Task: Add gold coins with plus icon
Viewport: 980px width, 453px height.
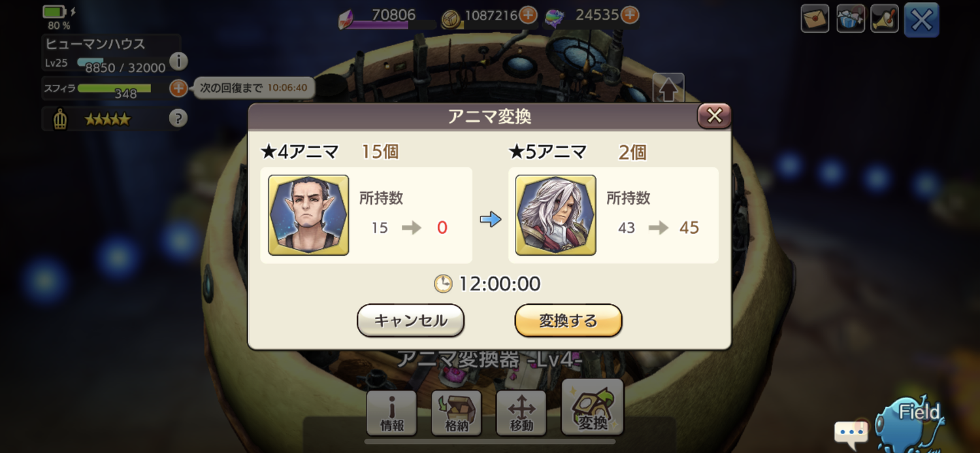Action: [x=528, y=14]
